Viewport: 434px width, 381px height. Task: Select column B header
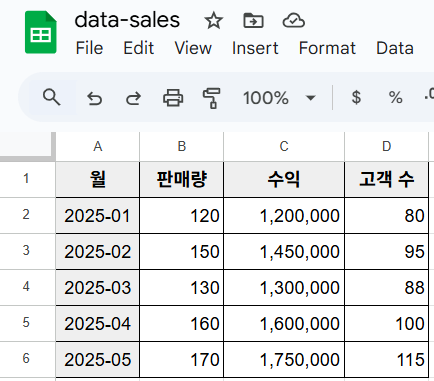(182, 146)
